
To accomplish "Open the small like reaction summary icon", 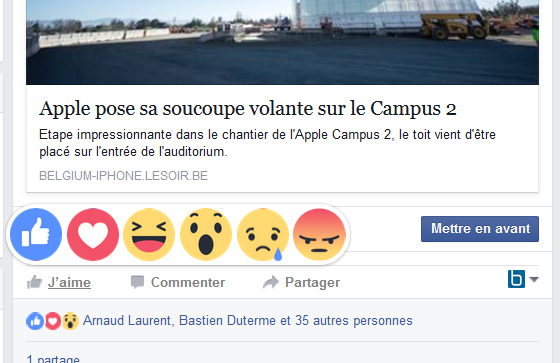I will pyautogui.click(x=35, y=321).
